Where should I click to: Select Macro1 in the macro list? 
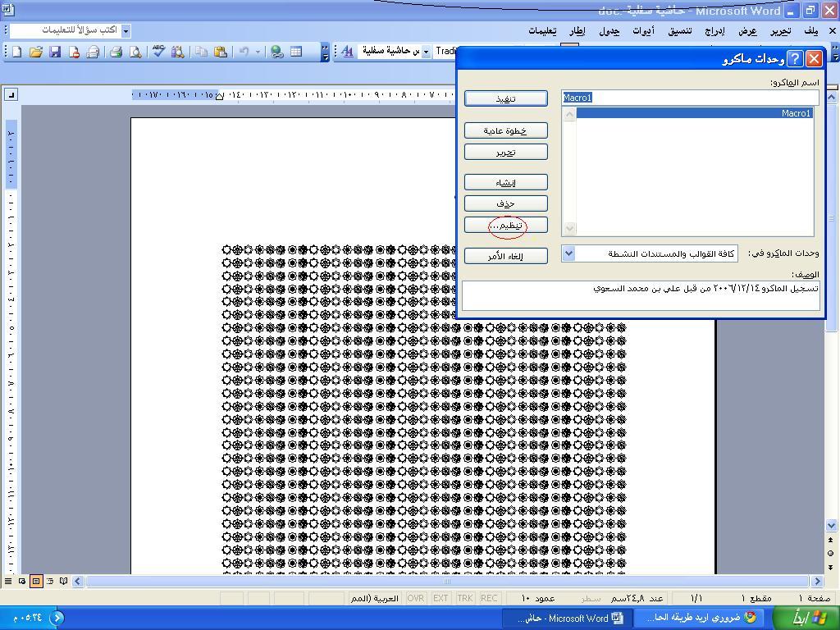pyautogui.click(x=695, y=113)
